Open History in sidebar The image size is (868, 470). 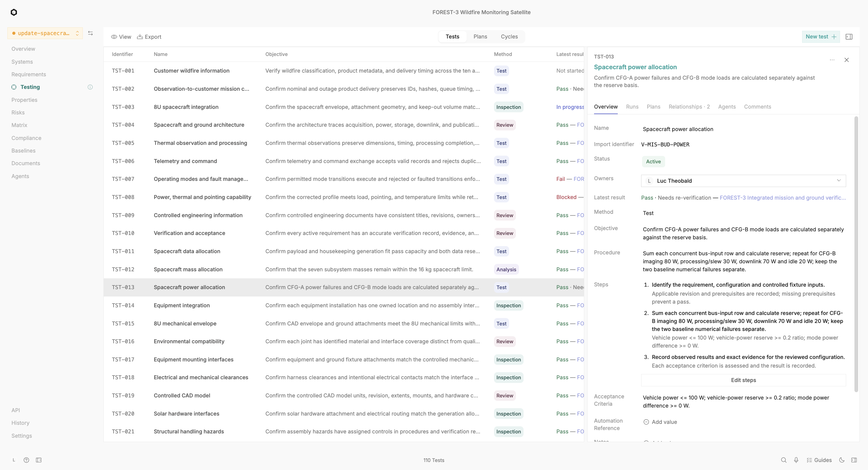coord(20,423)
